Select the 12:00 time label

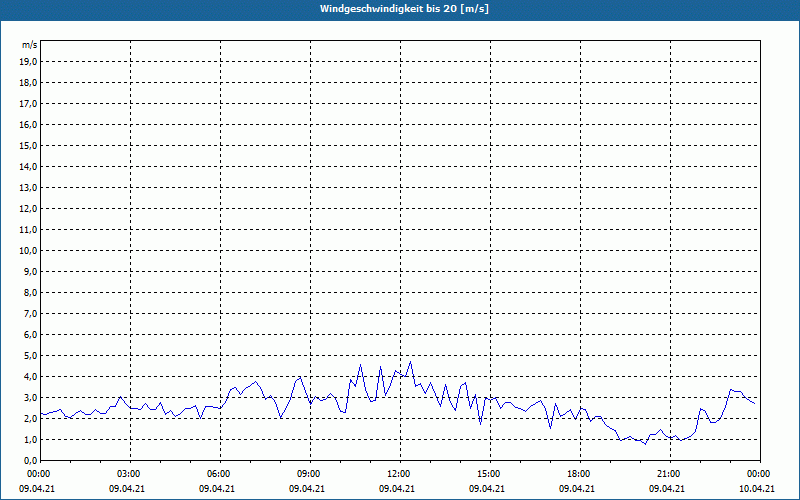[399, 474]
